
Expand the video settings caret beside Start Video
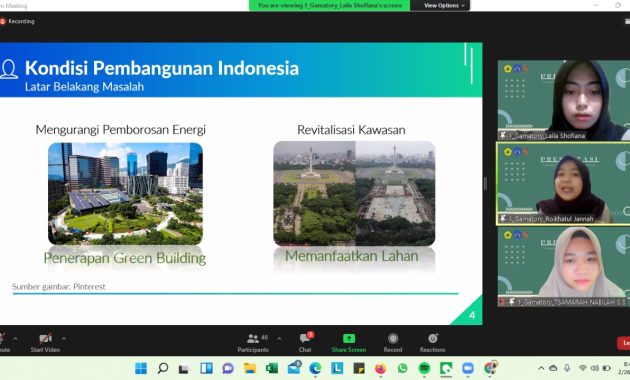click(64, 339)
